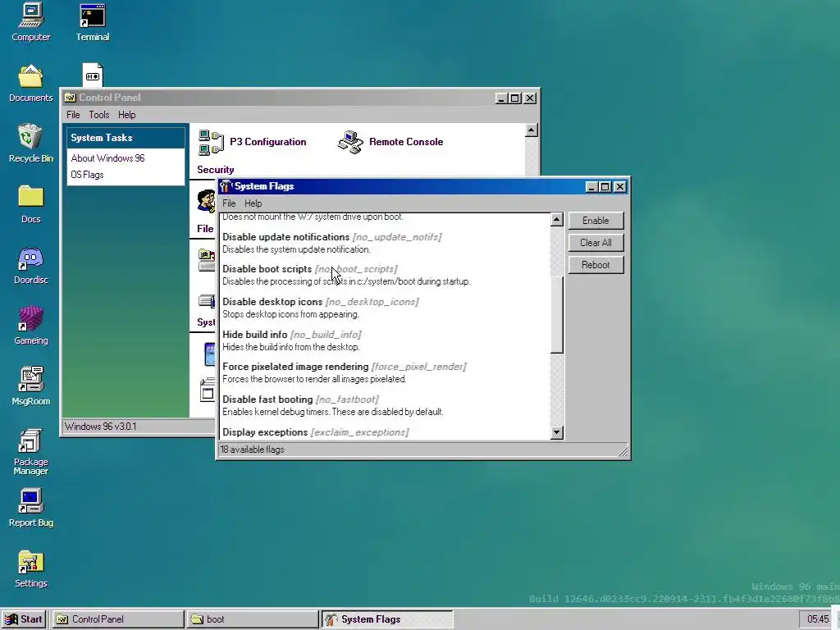The image size is (840, 630).
Task: Open the MsgRoom desktop shortcut
Action: [30, 386]
